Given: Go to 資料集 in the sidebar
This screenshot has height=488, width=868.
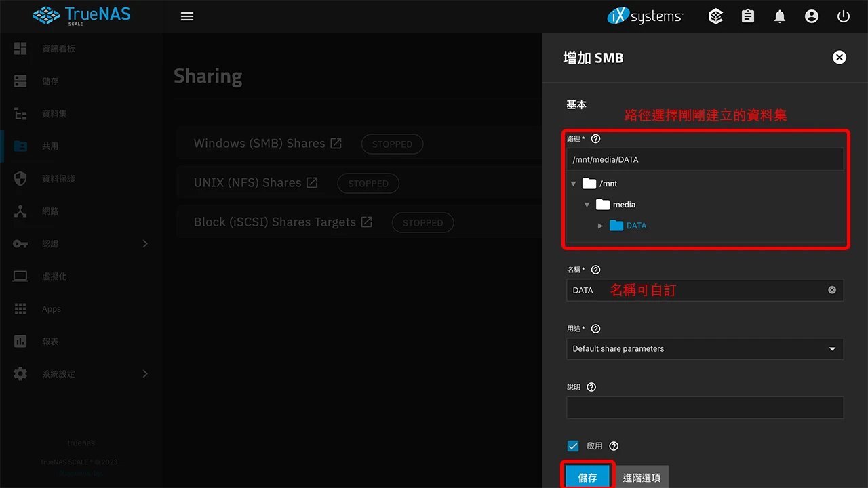Looking at the screenshot, I should click(54, 114).
